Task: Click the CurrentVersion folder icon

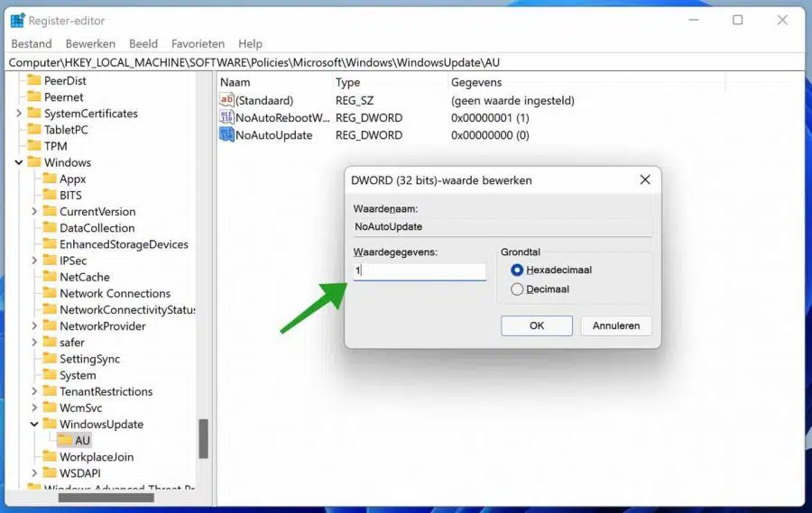Action: point(50,211)
